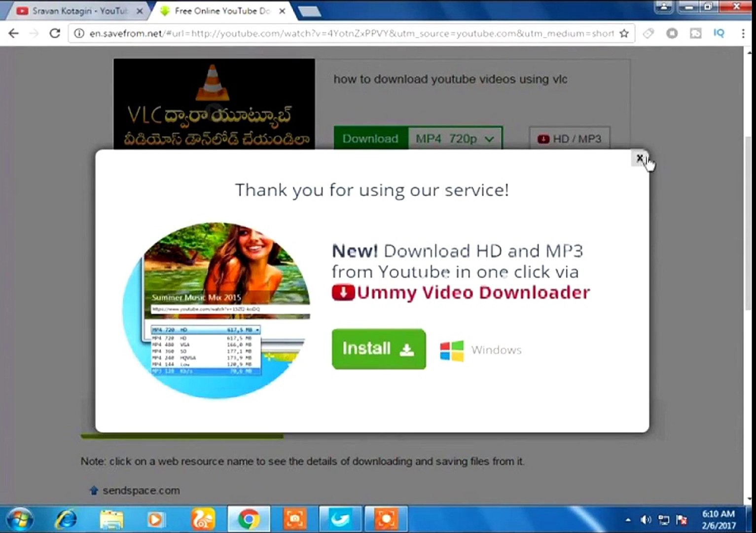Screen dimensions: 756x533
Task: Click the first orange recorder taskbar icon
Action: (x=295, y=520)
